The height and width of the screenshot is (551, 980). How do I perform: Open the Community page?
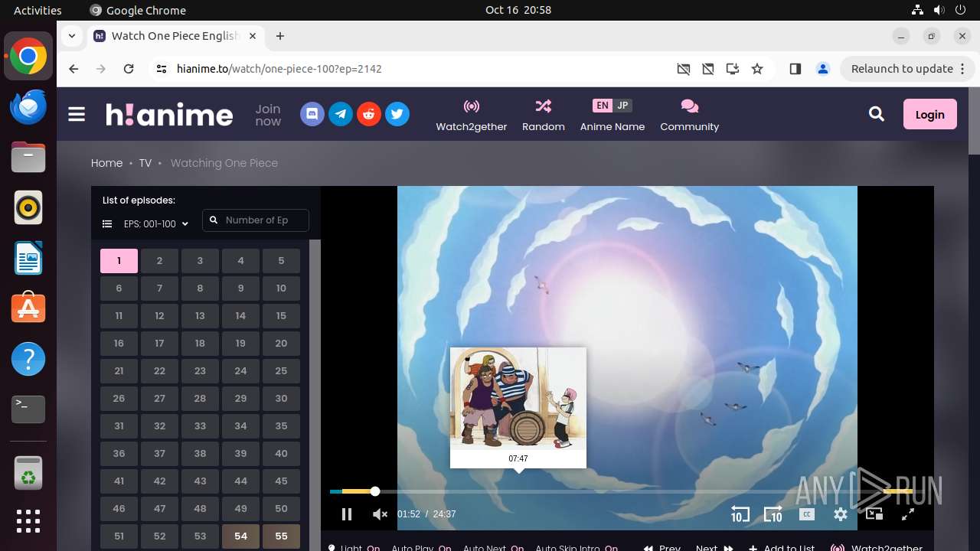coord(690,115)
